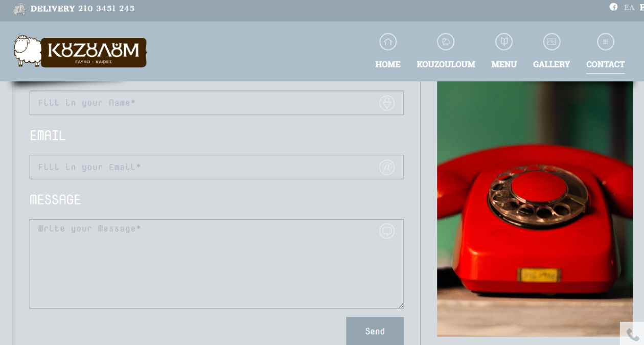
Task: Open the HOME nav label
Action: [x=388, y=64]
